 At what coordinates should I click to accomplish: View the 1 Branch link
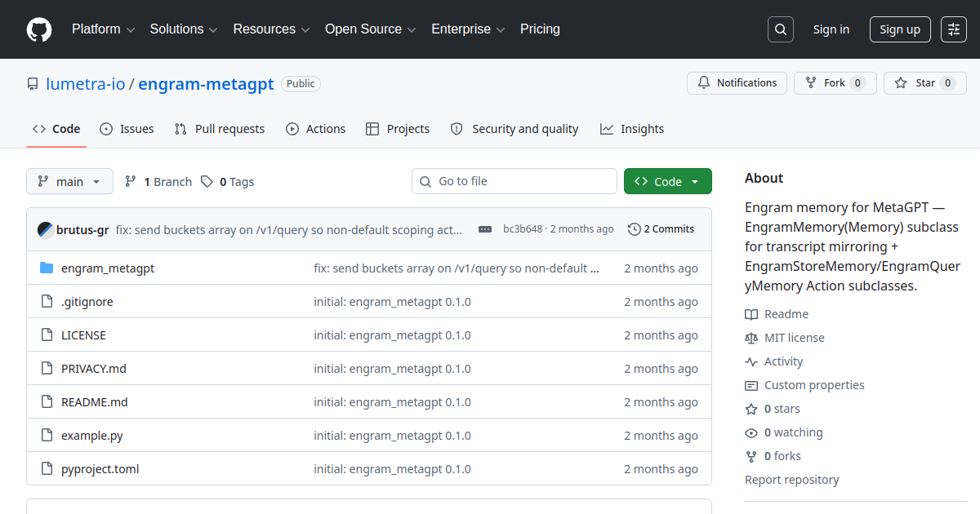coord(158,182)
